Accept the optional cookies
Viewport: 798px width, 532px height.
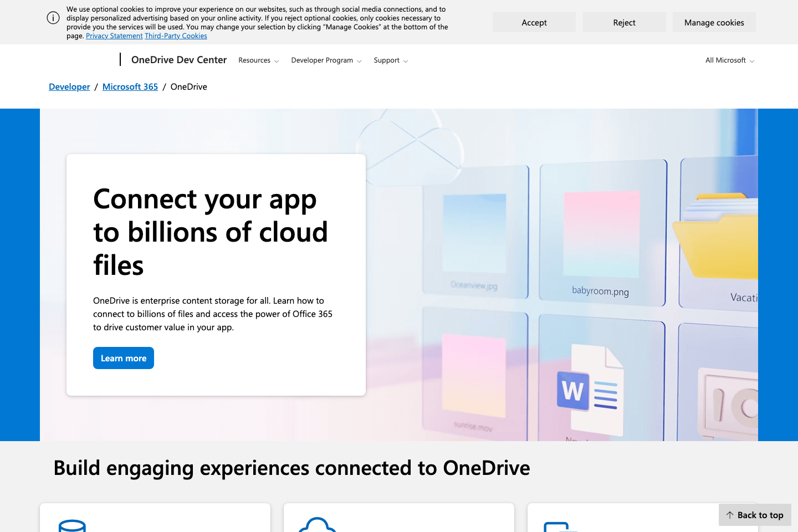pos(534,22)
